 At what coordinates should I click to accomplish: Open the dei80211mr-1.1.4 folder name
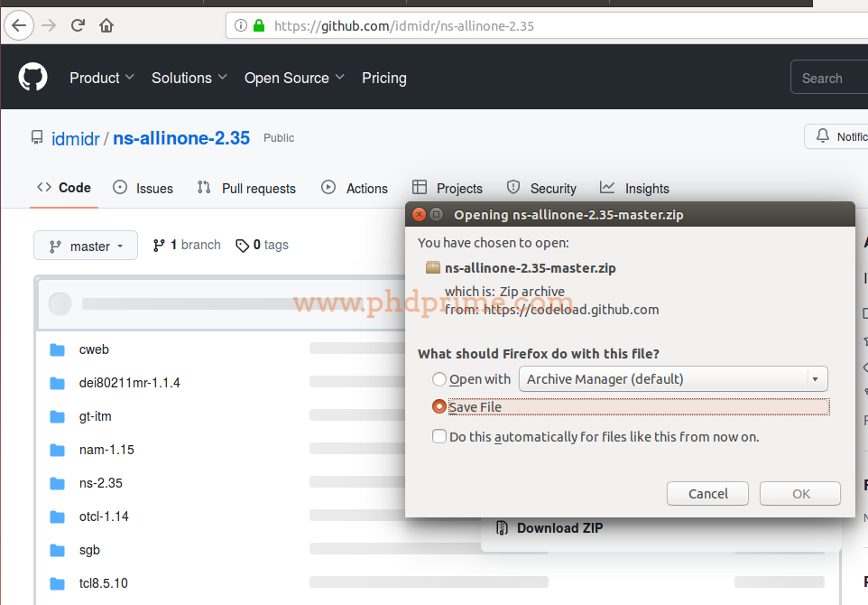tap(130, 383)
